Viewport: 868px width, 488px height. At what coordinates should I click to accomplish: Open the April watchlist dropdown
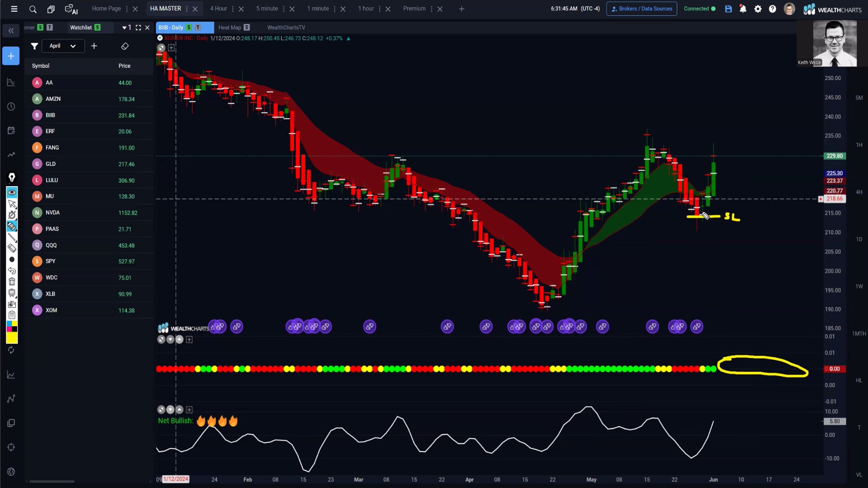coord(63,46)
